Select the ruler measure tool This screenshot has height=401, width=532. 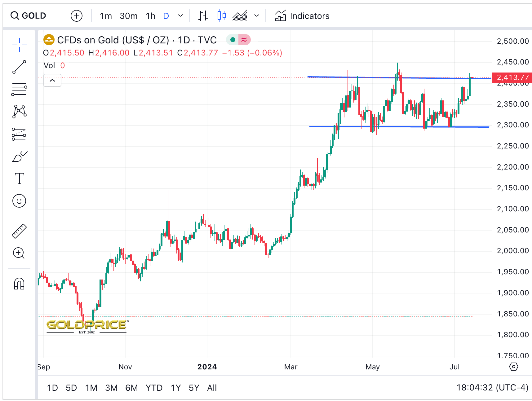[x=19, y=231]
